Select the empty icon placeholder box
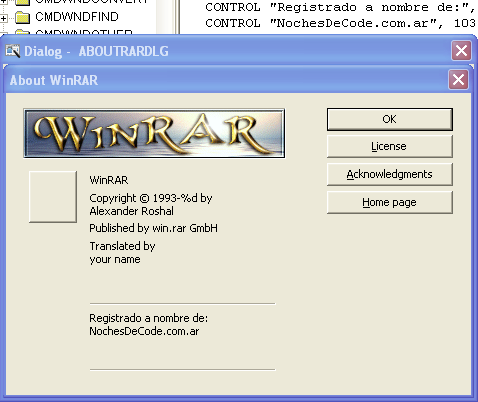Viewport: 478px width, 402px height. pyautogui.click(x=53, y=197)
